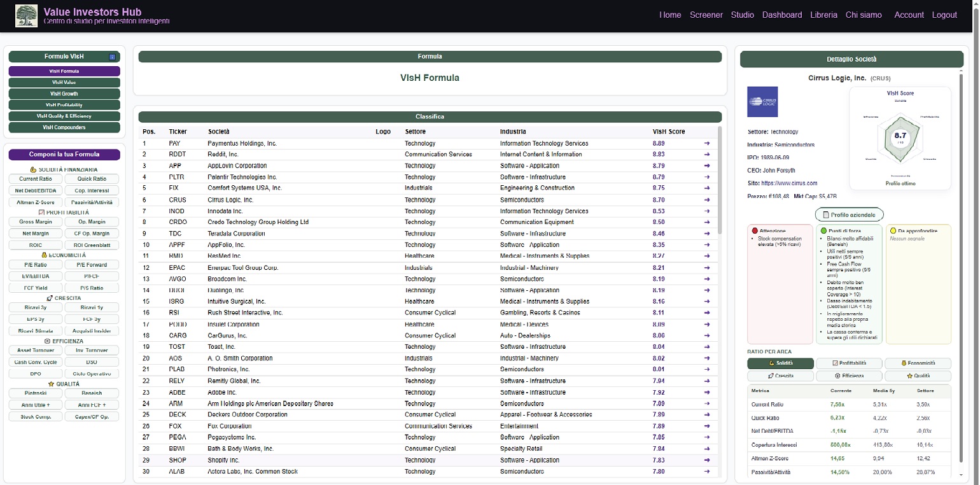Open the Screener page
This screenshot has height=485, width=980.
[706, 15]
